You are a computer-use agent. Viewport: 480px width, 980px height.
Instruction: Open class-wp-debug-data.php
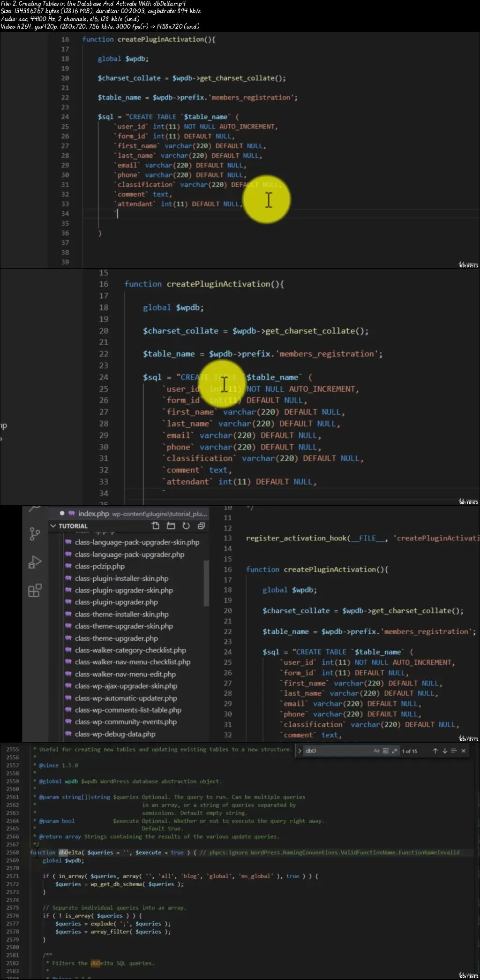(x=115, y=734)
